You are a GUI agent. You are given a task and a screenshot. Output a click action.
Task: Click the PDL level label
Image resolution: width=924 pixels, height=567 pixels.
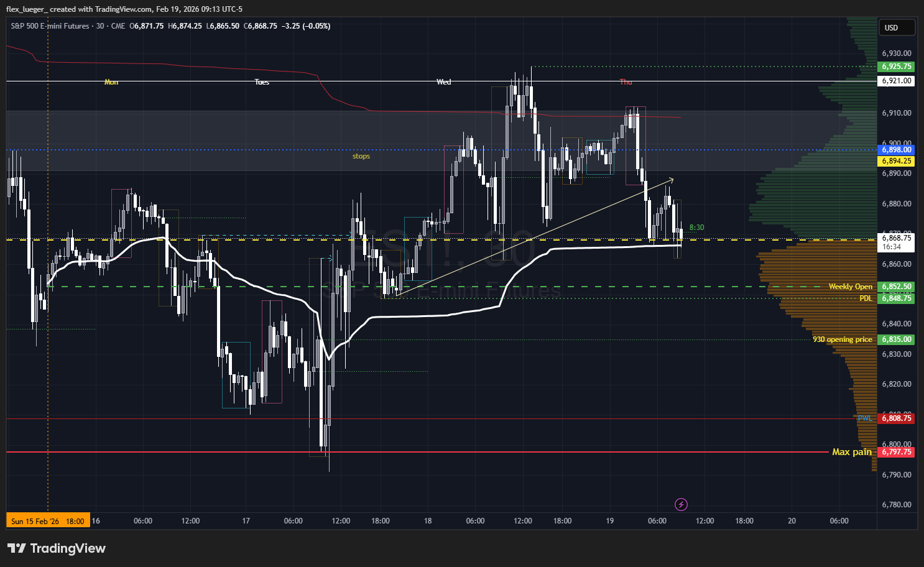(x=866, y=298)
